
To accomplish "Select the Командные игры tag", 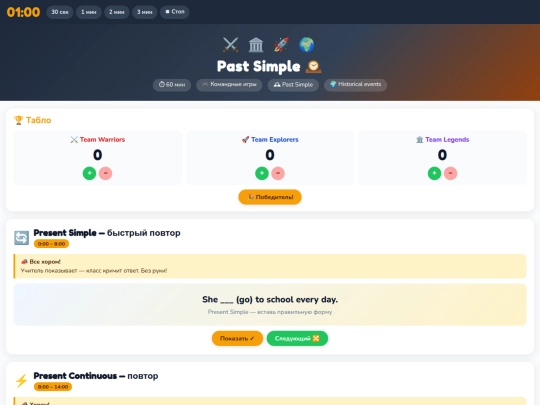I will [229, 84].
